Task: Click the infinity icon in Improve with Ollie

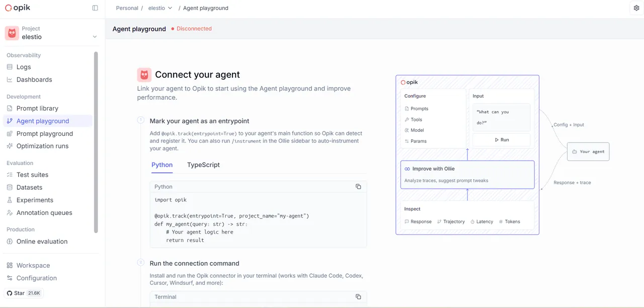Action: (408, 169)
